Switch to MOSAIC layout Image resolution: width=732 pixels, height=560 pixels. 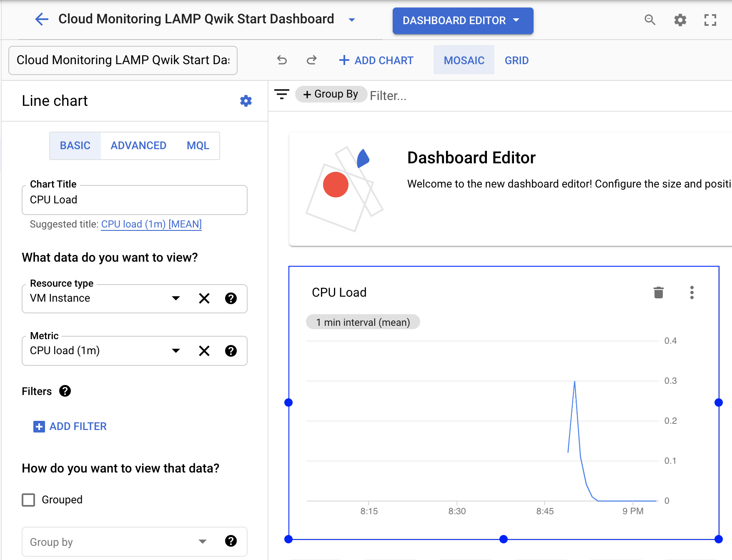tap(464, 60)
